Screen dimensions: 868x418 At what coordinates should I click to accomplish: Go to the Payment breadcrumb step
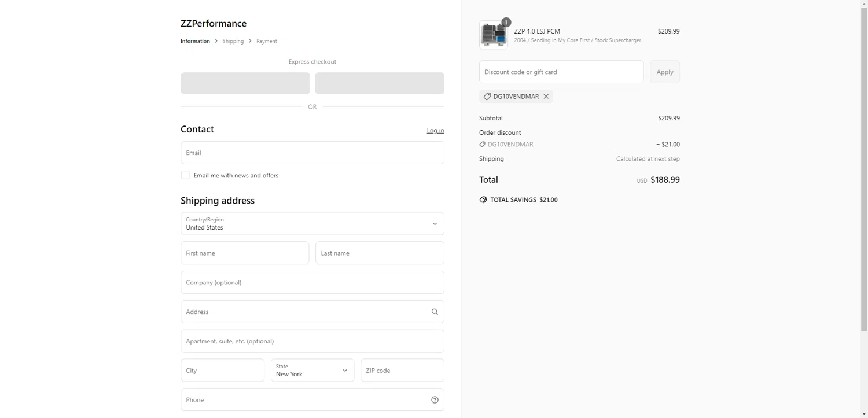pos(267,41)
